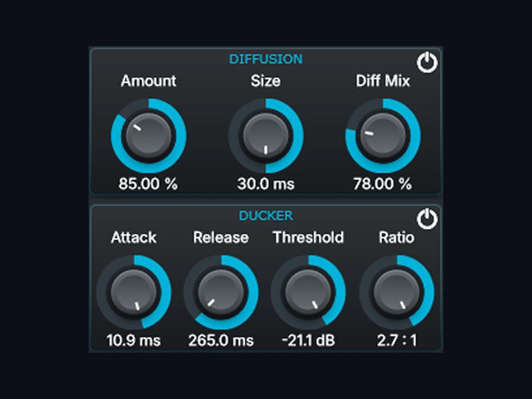Click the DUCKER section title

coord(266,216)
